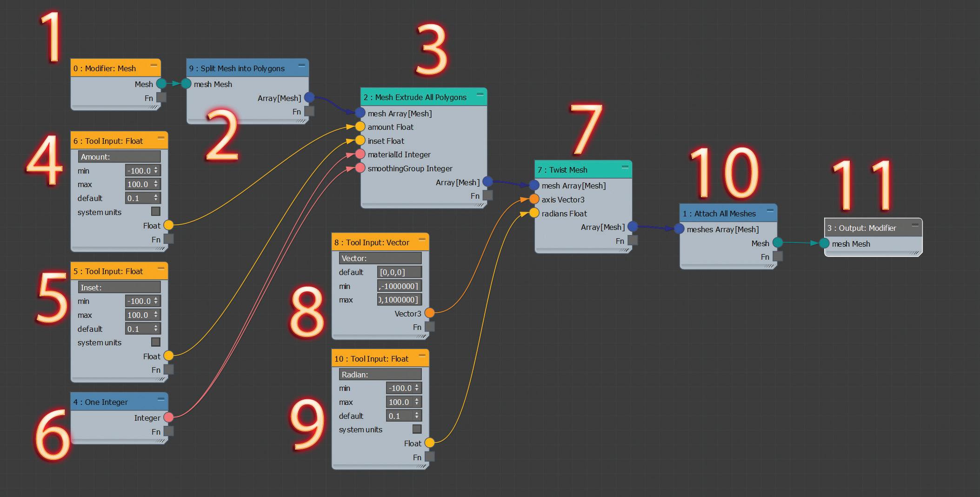Click the Fn square of Attach All Meshes node

coord(778,256)
